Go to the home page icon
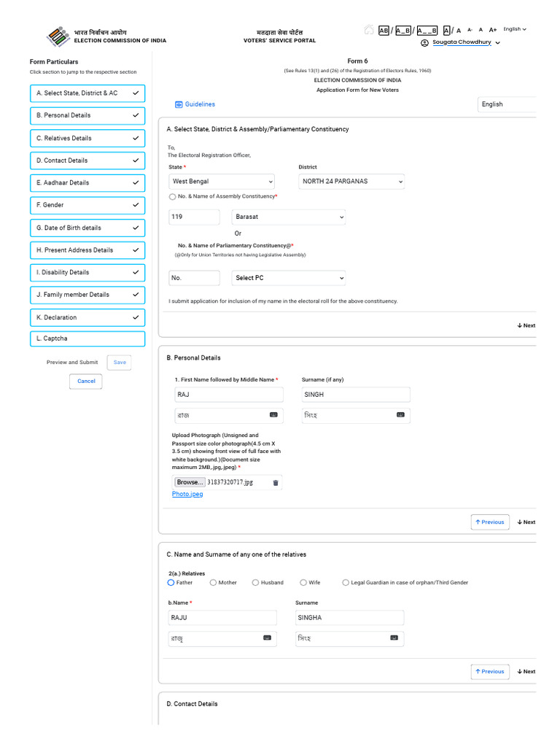The height and width of the screenshot is (747, 560). [368, 30]
